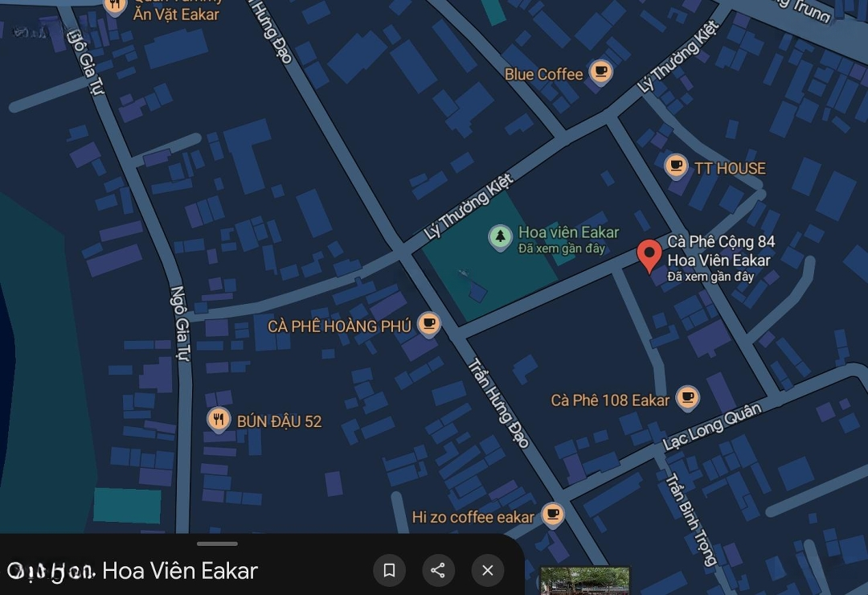Click the Lạc Long Quân street label
This screenshot has height=595, width=868.
pyautogui.click(x=712, y=427)
